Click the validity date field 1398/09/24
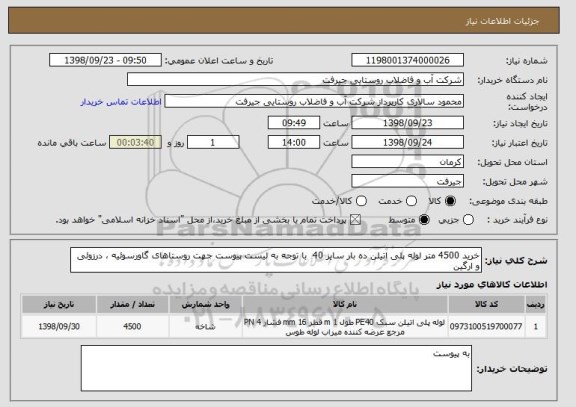 click(407, 142)
